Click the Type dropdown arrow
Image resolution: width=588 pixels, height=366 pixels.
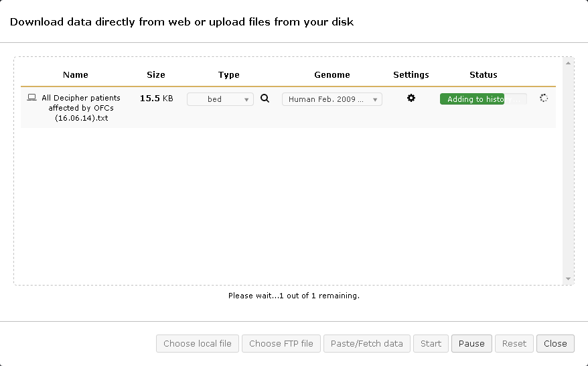246,100
